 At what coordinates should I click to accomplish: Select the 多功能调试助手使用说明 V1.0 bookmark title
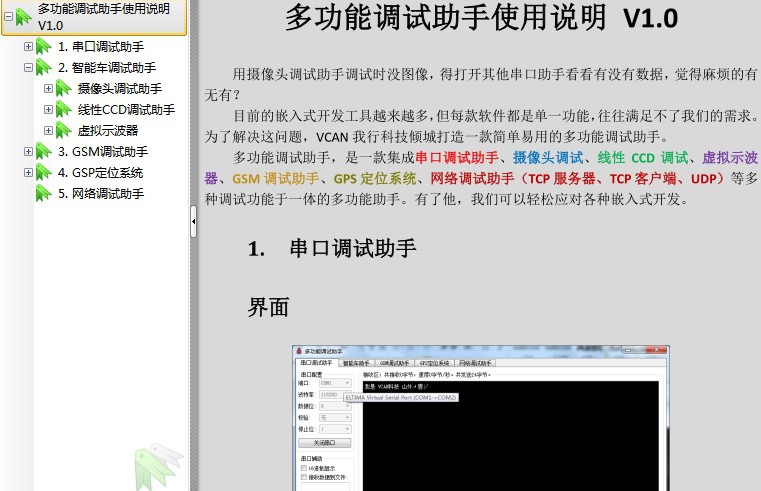coord(104,17)
